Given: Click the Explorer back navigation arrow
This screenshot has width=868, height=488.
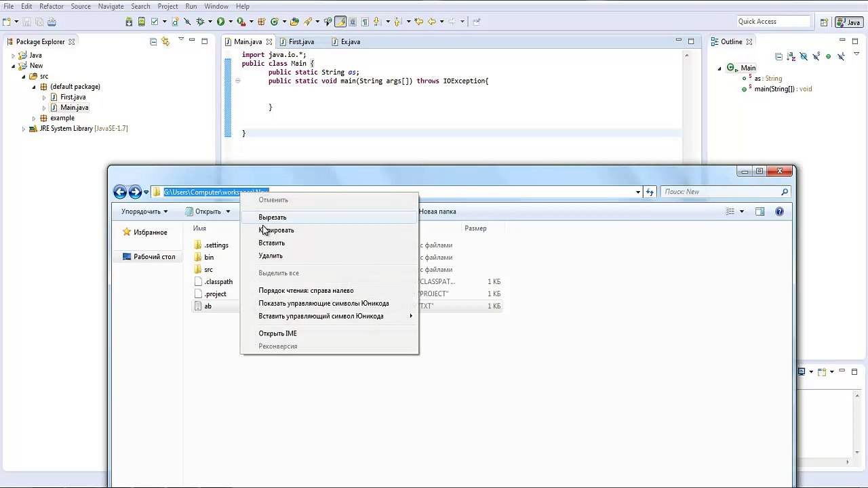Looking at the screenshot, I should (x=120, y=192).
